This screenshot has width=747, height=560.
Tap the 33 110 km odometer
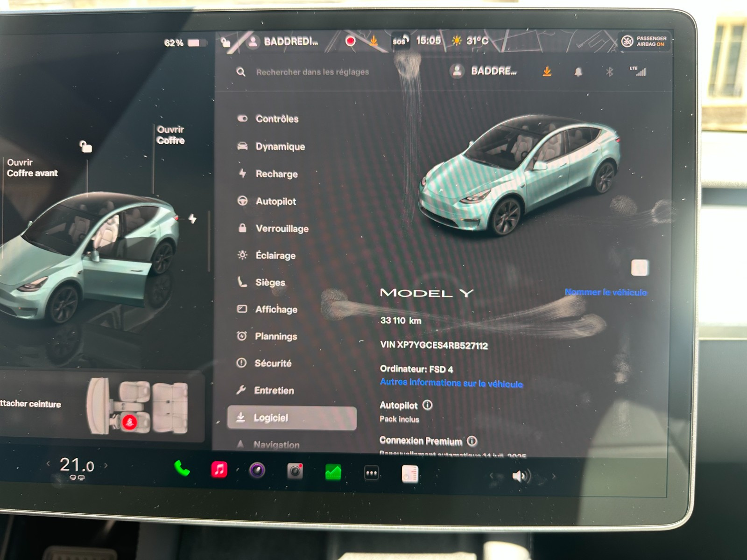pos(401,320)
